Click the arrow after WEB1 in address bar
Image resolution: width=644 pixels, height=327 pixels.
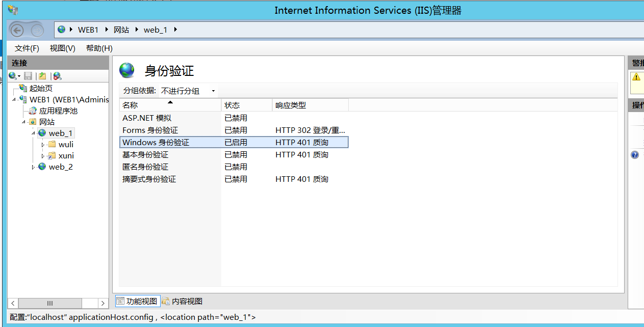106,30
